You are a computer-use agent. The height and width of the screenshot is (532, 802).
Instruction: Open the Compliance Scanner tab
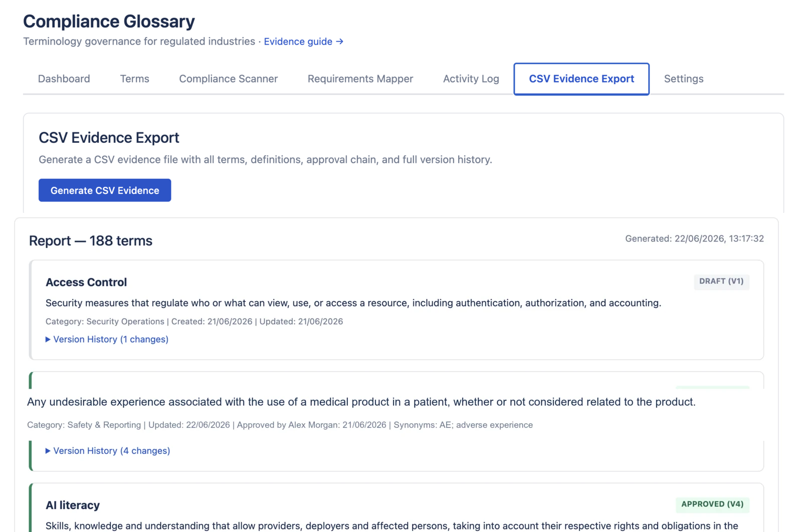228,79
